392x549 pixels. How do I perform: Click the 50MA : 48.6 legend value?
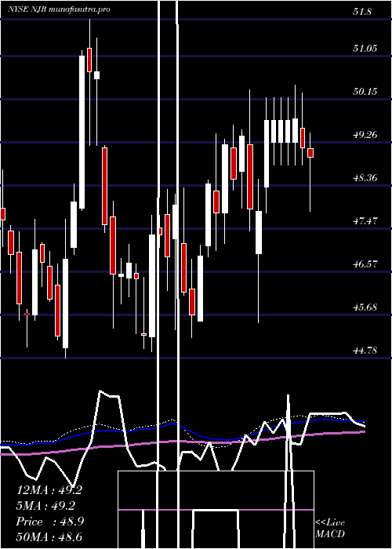(x=49, y=537)
